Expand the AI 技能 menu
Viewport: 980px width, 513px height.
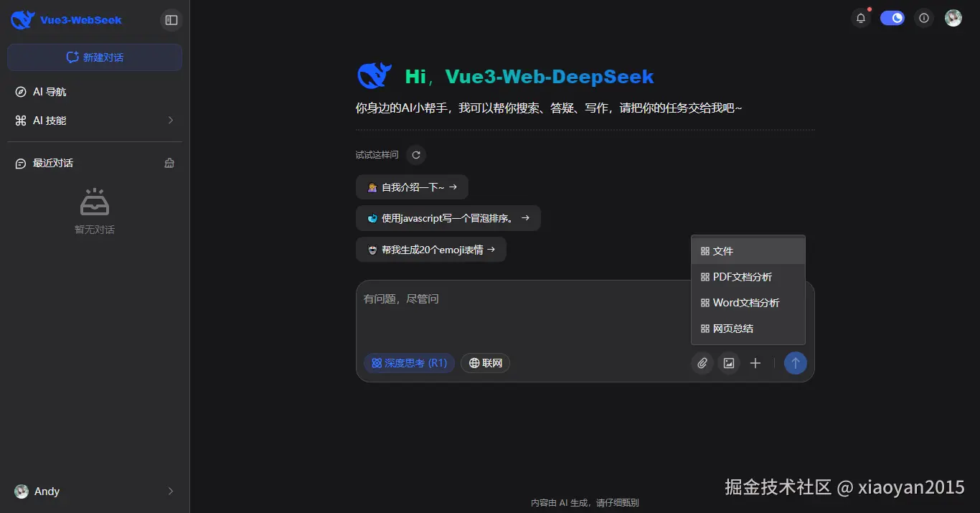pos(94,120)
